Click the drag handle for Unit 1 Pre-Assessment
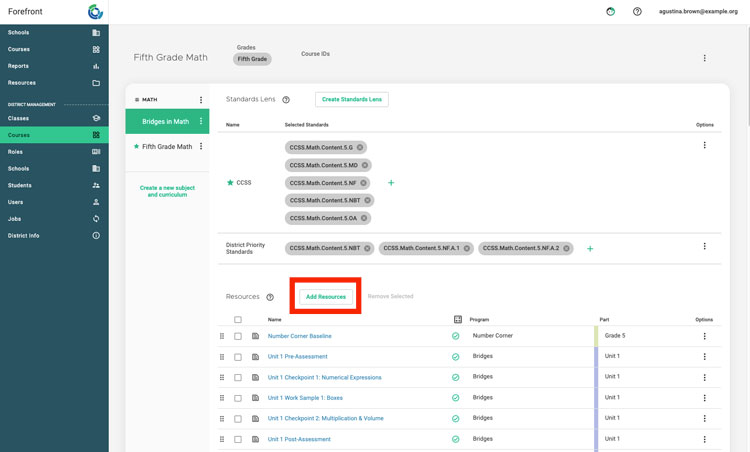Image resolution: width=750 pixels, height=452 pixels. click(x=222, y=357)
